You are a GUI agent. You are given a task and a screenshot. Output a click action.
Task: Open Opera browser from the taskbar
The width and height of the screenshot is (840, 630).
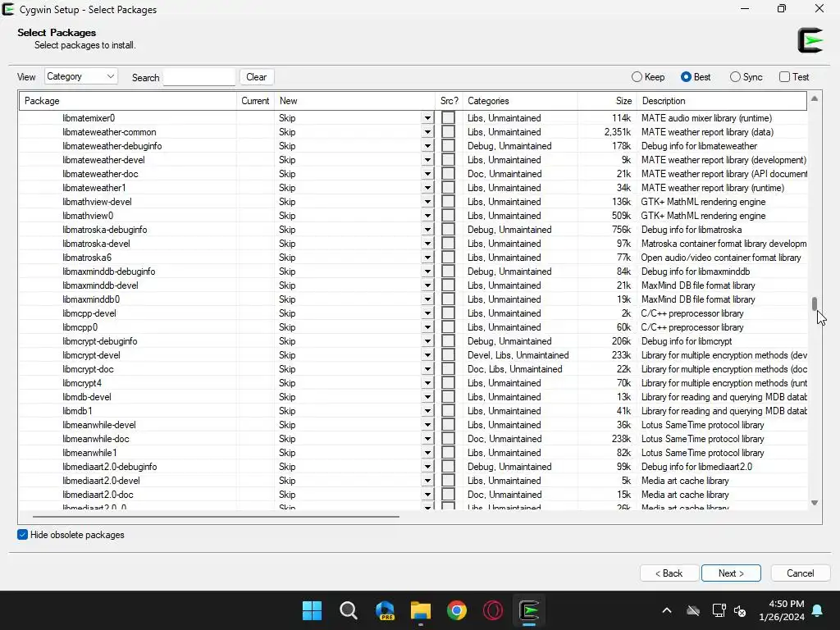pyautogui.click(x=493, y=610)
